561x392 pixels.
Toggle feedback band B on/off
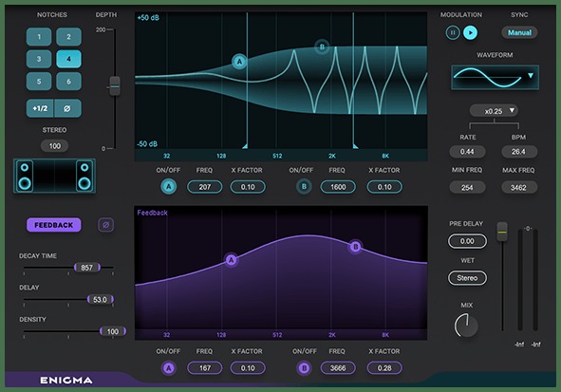coord(304,368)
